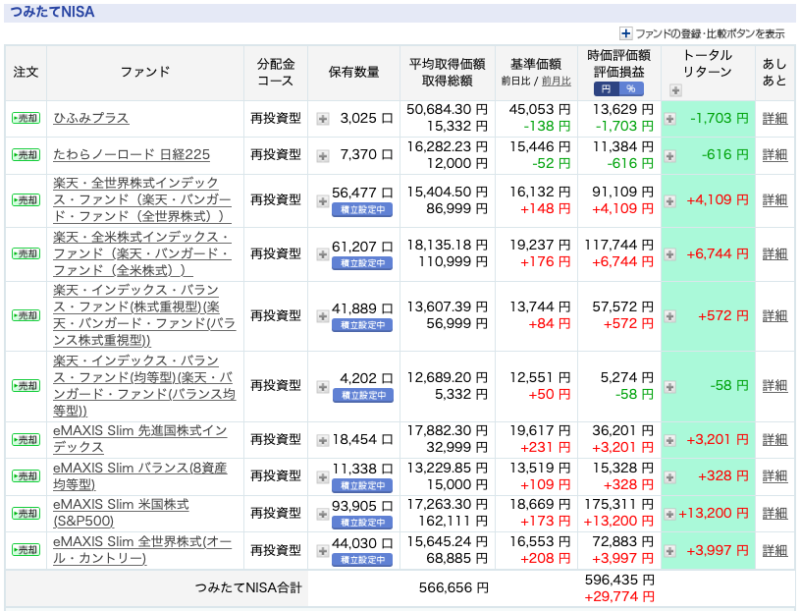Viewport: 800px width, 611px height.
Task: Click 積立設定中 badge under 41,889口
Action: tap(362, 325)
